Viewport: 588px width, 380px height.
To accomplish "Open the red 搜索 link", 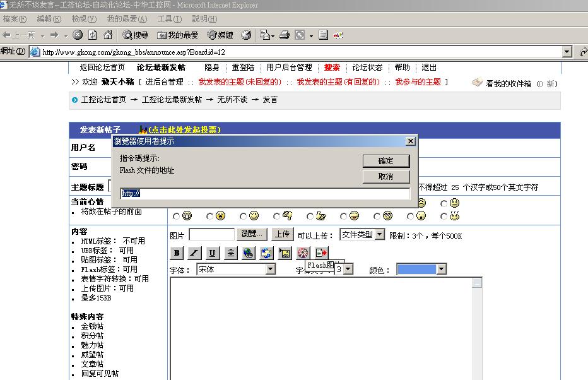I will click(332, 68).
